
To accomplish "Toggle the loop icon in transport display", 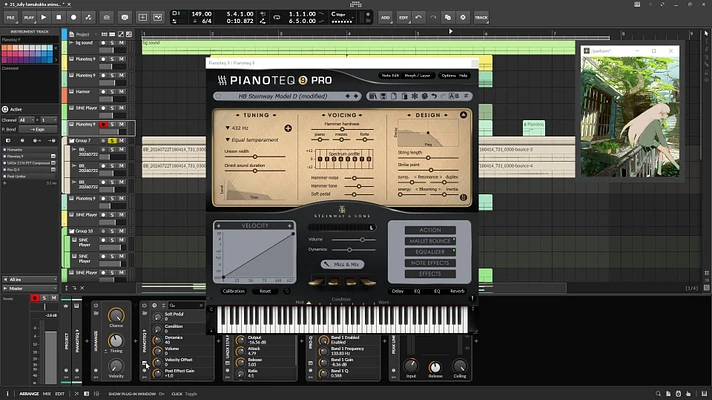I will click(277, 17).
